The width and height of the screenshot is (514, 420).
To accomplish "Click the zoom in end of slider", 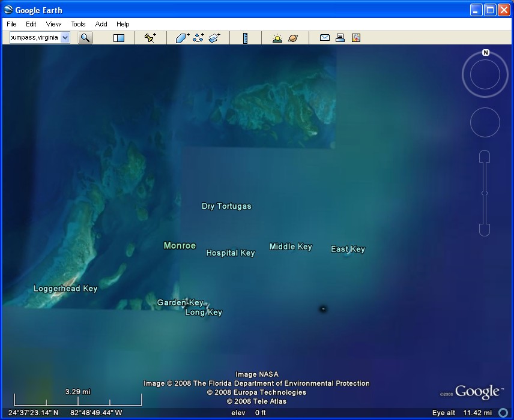I will coord(485,156).
